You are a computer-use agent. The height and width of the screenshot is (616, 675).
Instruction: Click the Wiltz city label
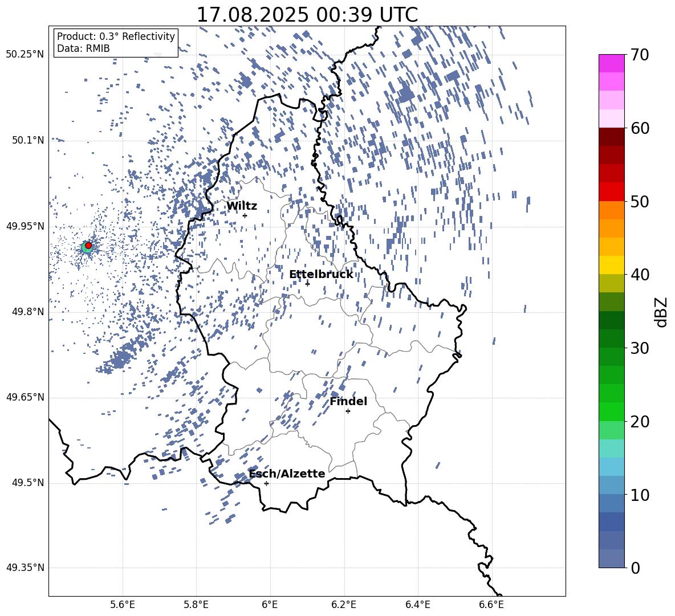(242, 206)
